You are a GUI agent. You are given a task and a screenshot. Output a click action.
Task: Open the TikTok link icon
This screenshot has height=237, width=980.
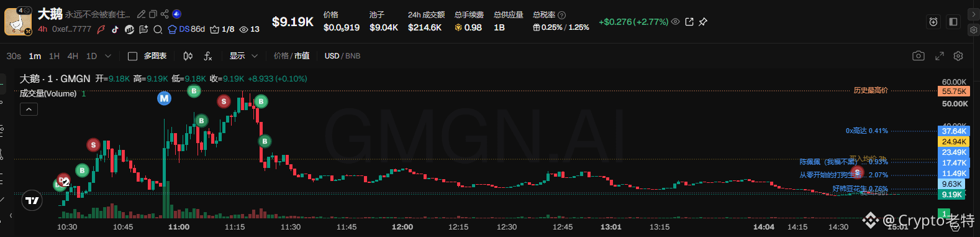click(116, 29)
